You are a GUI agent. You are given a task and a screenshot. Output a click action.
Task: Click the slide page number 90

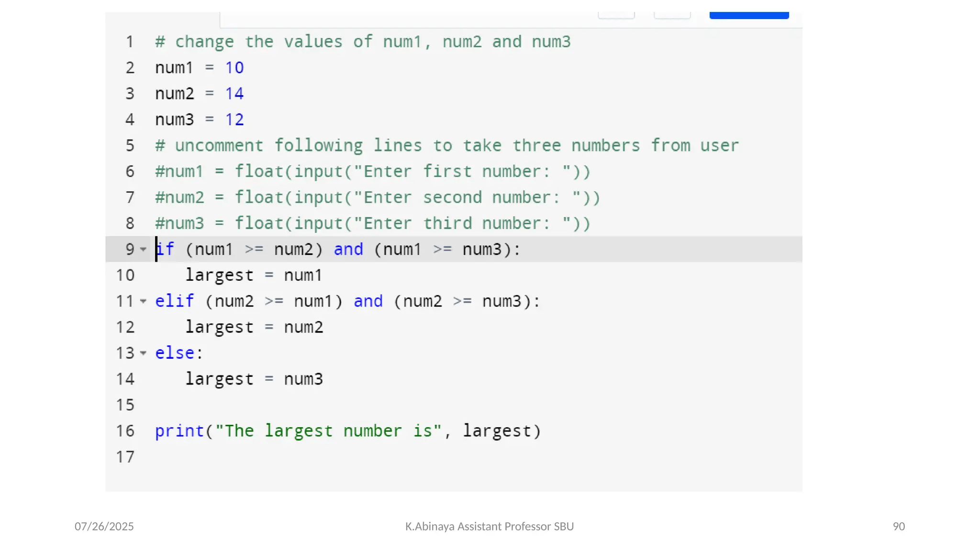(898, 527)
